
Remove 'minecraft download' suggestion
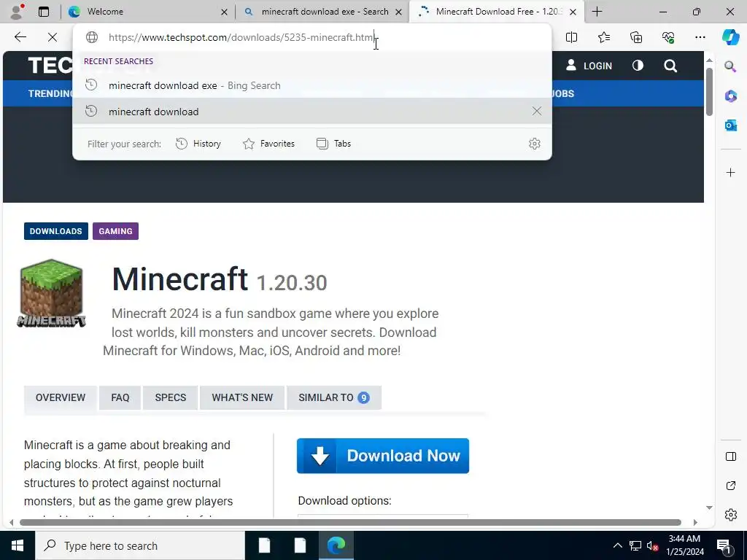536,111
